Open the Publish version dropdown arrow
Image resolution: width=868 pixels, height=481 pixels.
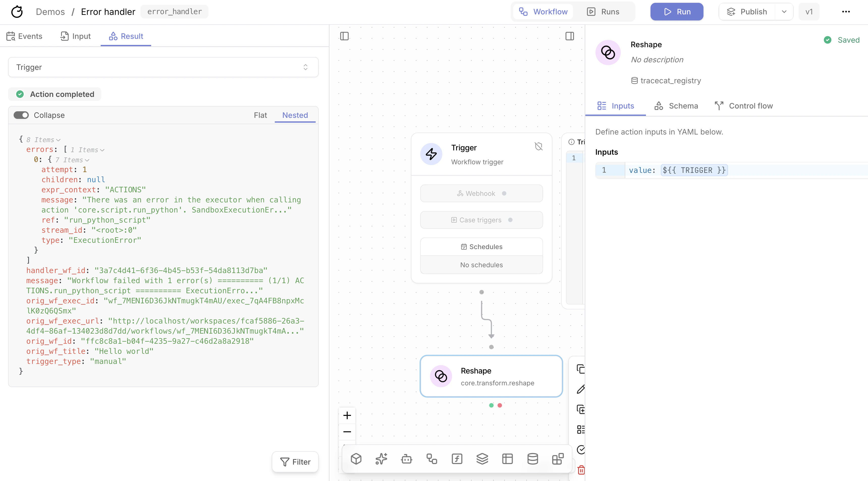784,11
